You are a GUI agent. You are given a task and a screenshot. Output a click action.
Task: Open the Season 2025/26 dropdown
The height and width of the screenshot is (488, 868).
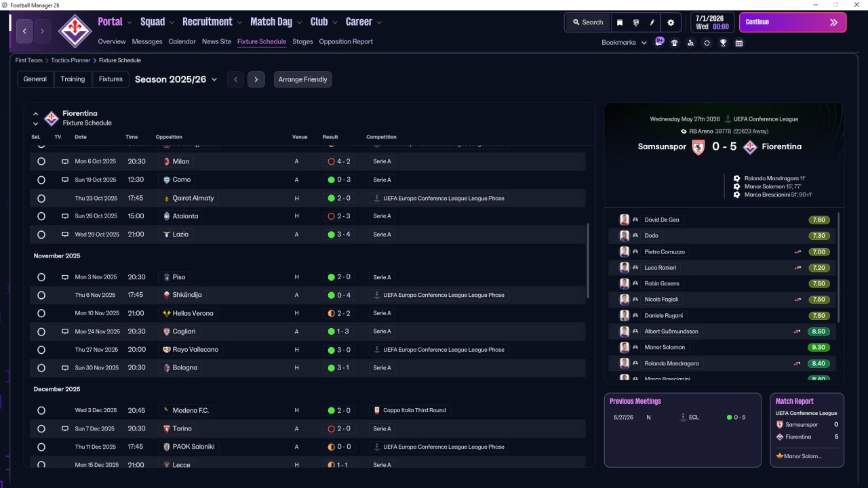(x=176, y=79)
